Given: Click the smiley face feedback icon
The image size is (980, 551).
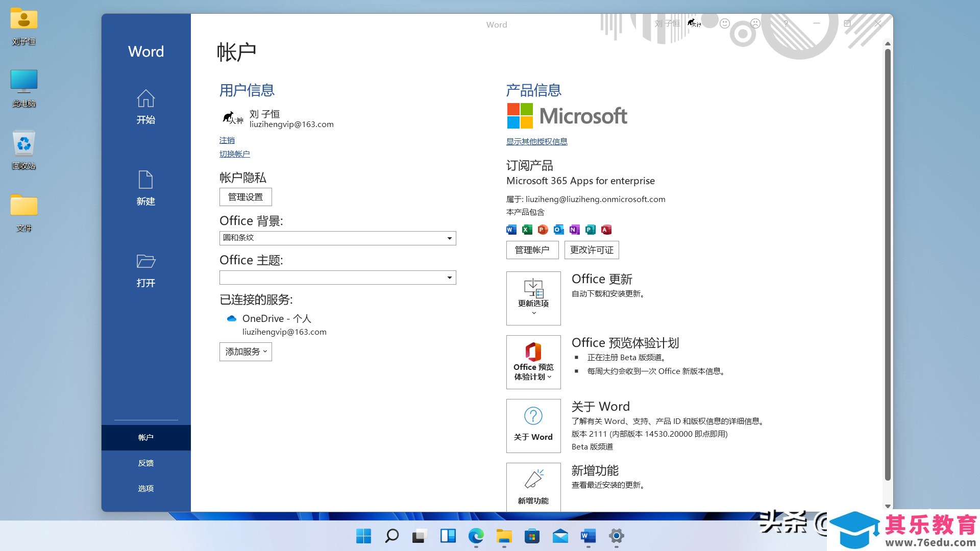Looking at the screenshot, I should pyautogui.click(x=725, y=23).
